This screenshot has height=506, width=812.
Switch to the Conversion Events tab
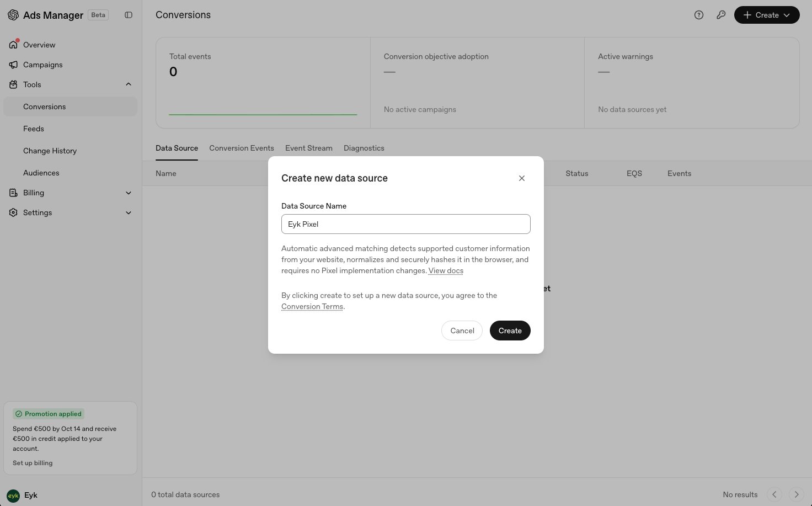[x=242, y=148]
